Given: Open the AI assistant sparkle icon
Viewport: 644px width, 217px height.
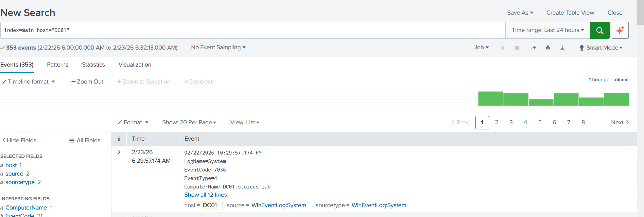Looking at the screenshot, I should [x=620, y=30].
